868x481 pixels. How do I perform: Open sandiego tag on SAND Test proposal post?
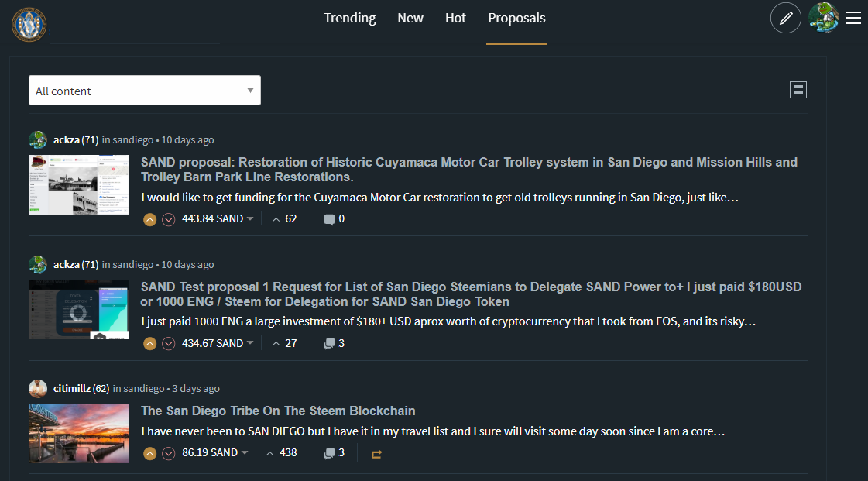[133, 265]
